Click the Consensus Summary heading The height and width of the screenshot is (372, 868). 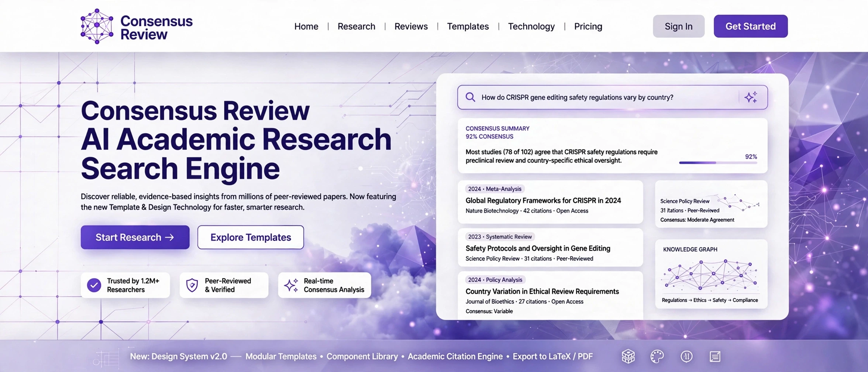497,128
